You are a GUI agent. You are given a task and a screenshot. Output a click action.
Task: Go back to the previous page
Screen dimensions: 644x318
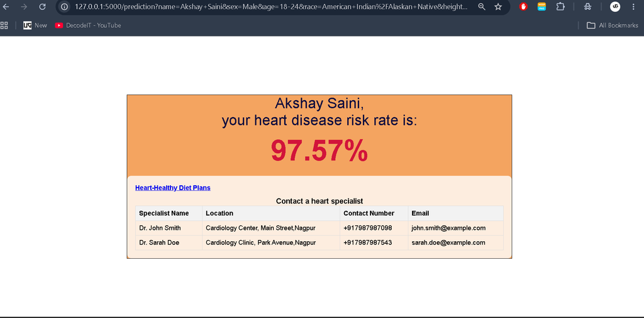coord(6,6)
